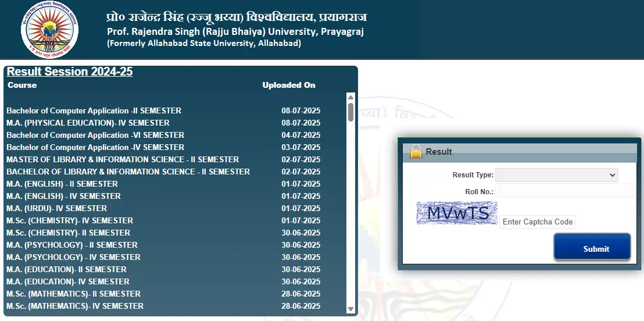Click the Uploaded On column header

[x=289, y=85]
